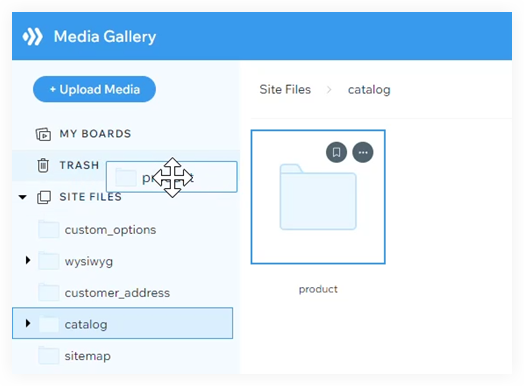Open the Trash section
Screen dimensions: 525x387
tap(79, 165)
